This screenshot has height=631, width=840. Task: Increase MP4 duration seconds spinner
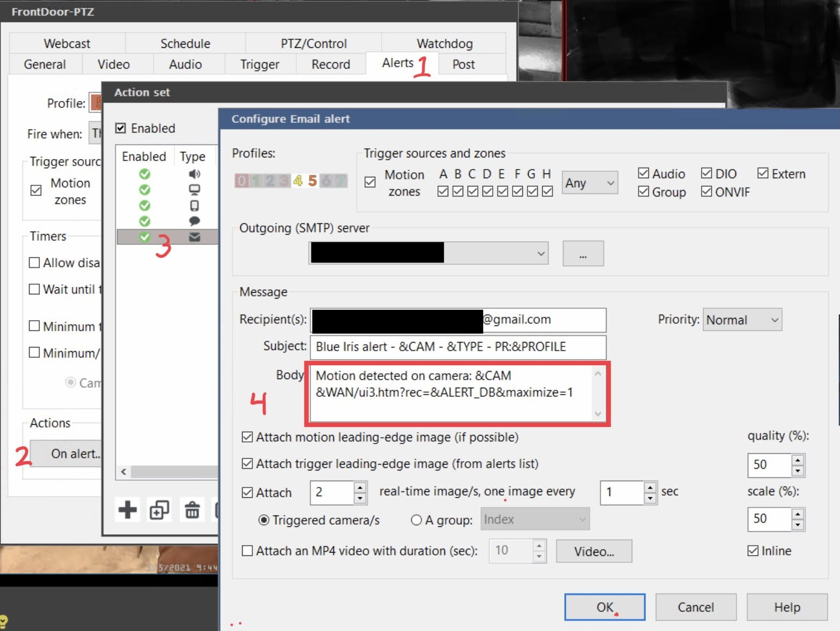coord(539,545)
